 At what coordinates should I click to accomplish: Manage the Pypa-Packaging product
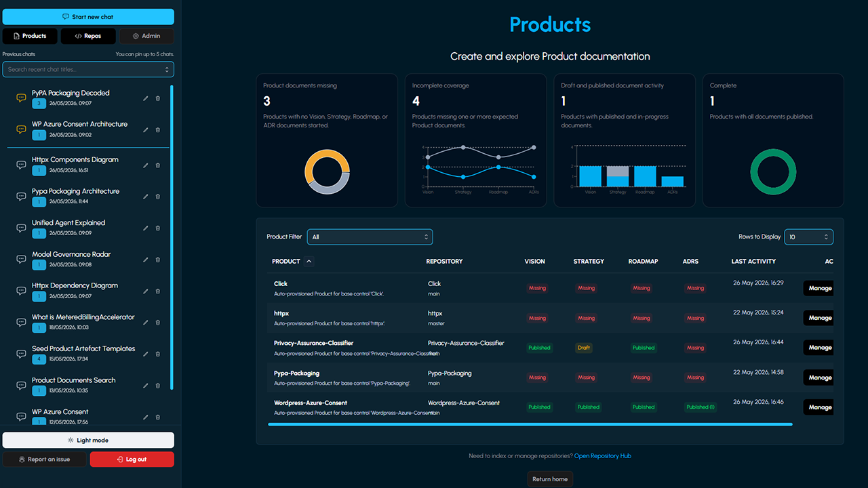click(x=818, y=378)
